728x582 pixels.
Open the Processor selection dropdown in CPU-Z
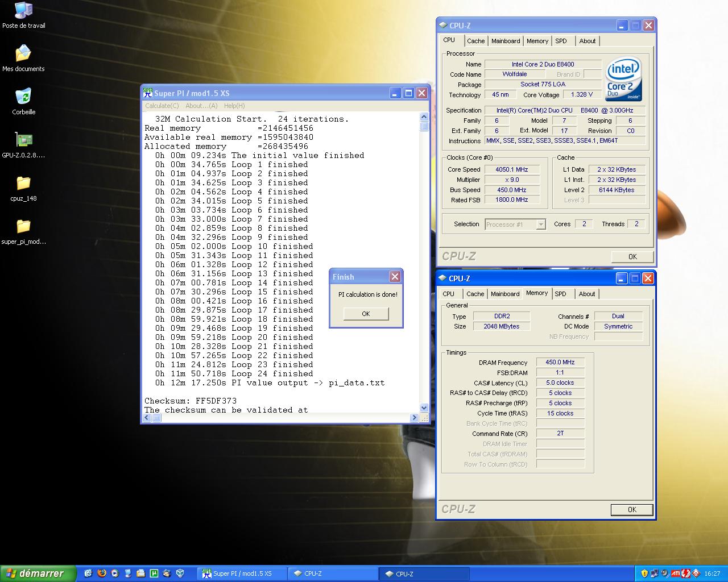[x=515, y=224]
